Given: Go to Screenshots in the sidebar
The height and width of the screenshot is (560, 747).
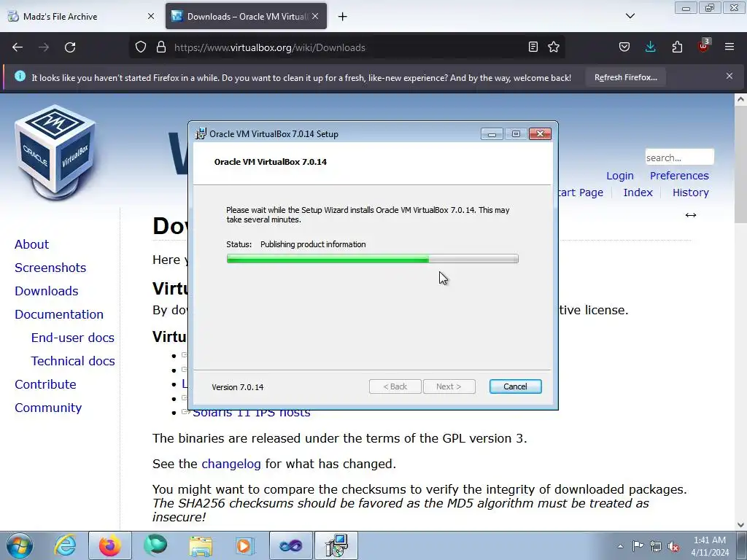Looking at the screenshot, I should point(50,268).
